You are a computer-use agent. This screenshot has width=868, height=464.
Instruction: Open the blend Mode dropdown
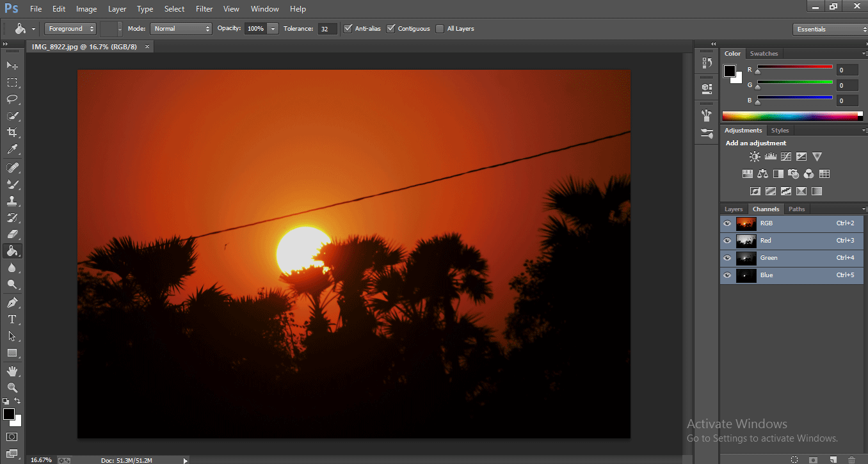pyautogui.click(x=181, y=28)
